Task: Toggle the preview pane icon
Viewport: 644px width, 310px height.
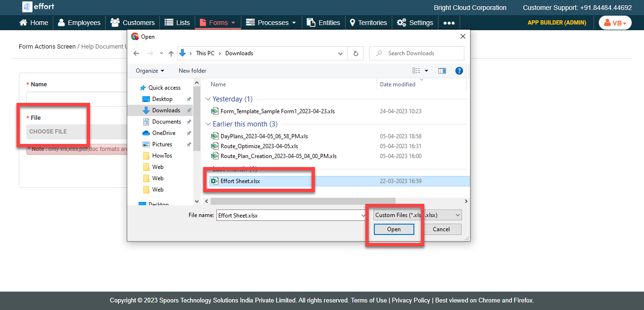Action: point(442,71)
